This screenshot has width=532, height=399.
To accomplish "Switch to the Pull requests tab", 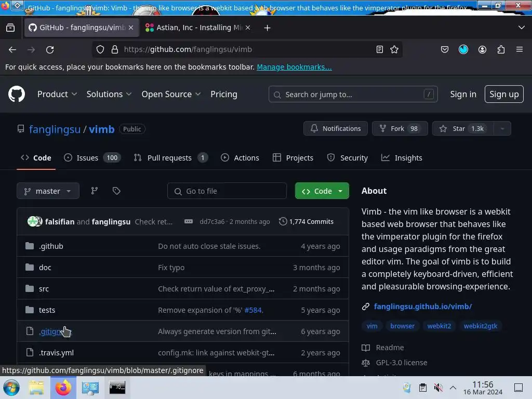I will (171, 158).
